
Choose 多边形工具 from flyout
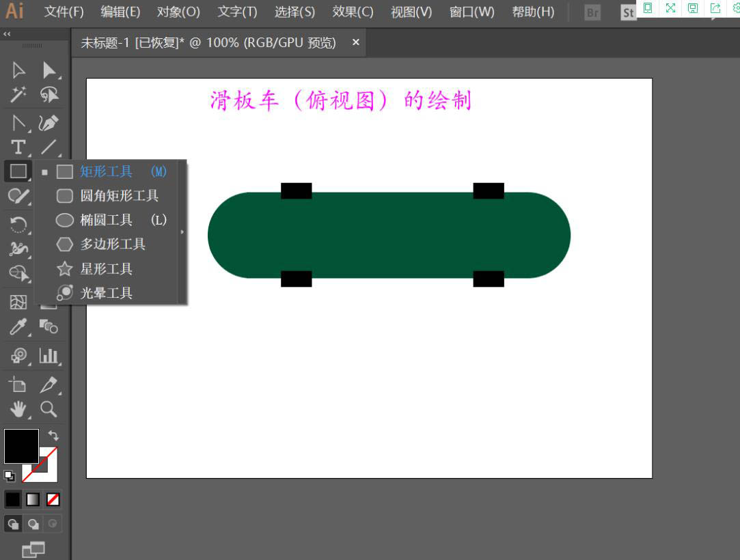click(x=112, y=244)
